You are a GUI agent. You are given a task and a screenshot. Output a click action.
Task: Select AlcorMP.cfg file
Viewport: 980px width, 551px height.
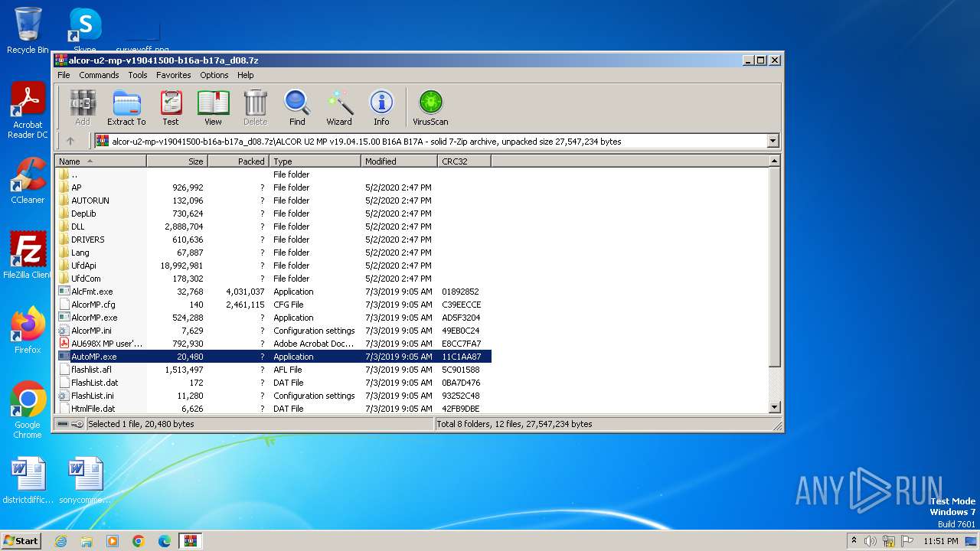point(273,305)
